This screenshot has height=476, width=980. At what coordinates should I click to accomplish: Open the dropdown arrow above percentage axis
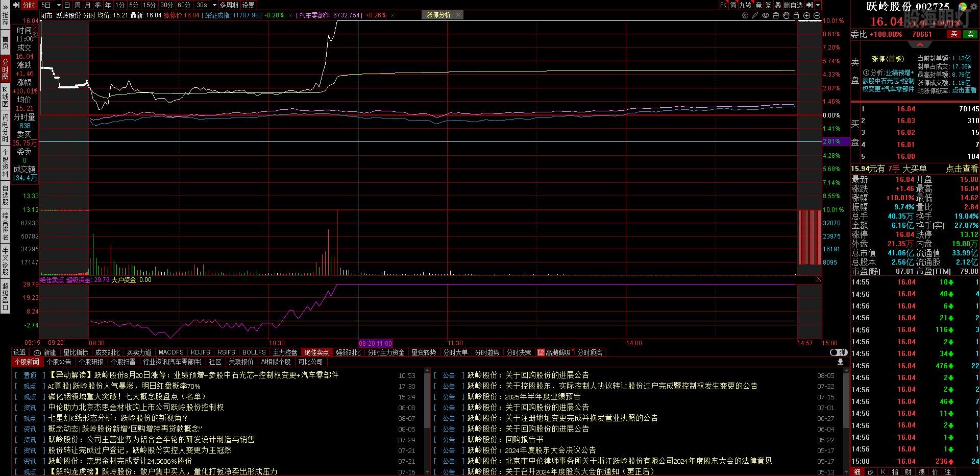pyautogui.click(x=818, y=5)
